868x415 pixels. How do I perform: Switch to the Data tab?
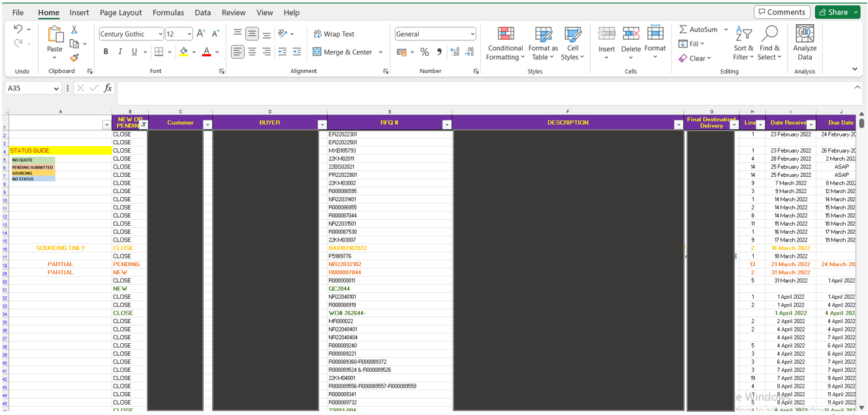203,12
